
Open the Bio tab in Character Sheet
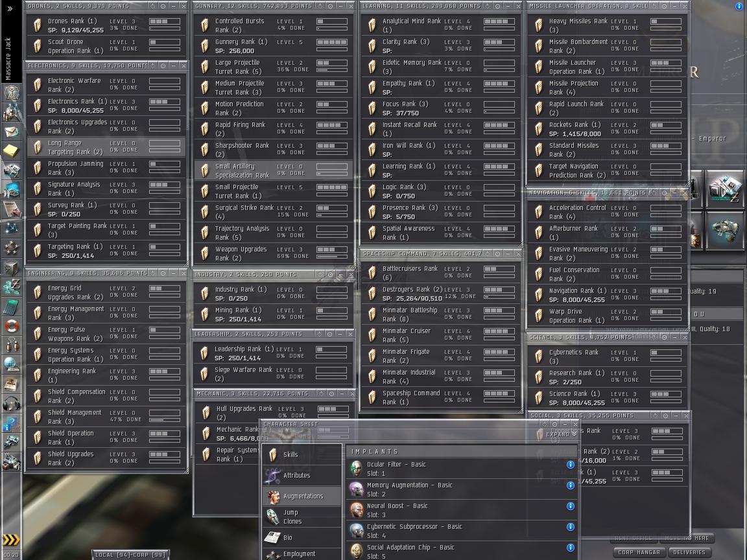[x=302, y=537]
